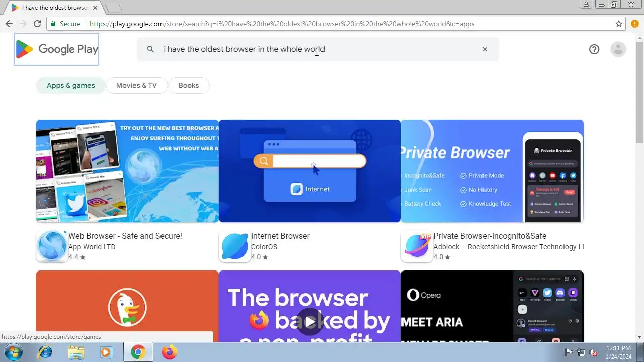Open the Google Play logo home
The width and height of the screenshot is (644, 362).
(x=56, y=49)
